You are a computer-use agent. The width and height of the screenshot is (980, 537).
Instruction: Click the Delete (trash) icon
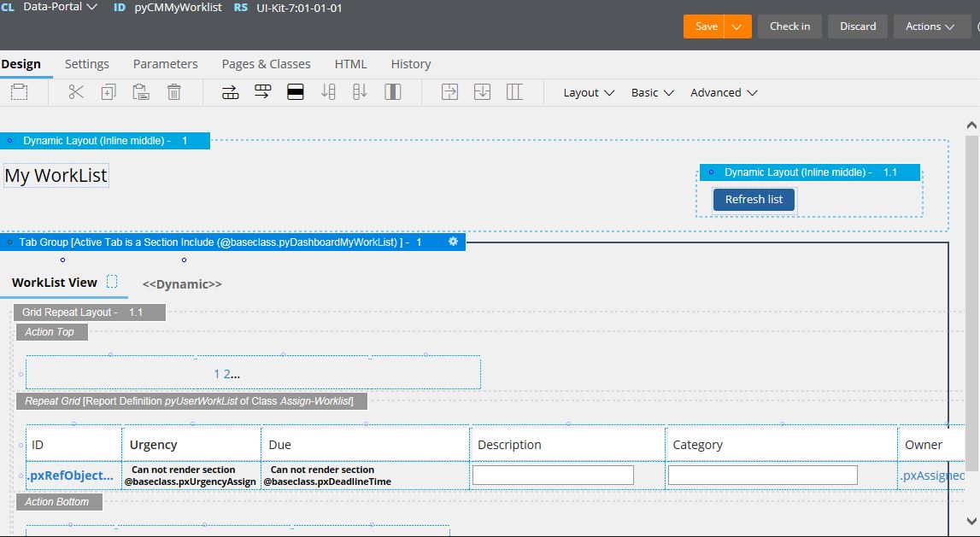174,92
